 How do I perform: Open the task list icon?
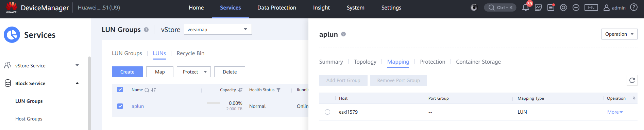pyautogui.click(x=551, y=7)
